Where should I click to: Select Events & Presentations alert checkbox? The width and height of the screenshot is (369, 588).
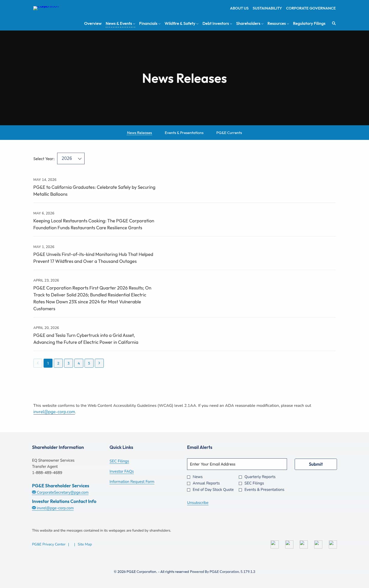[x=240, y=490]
